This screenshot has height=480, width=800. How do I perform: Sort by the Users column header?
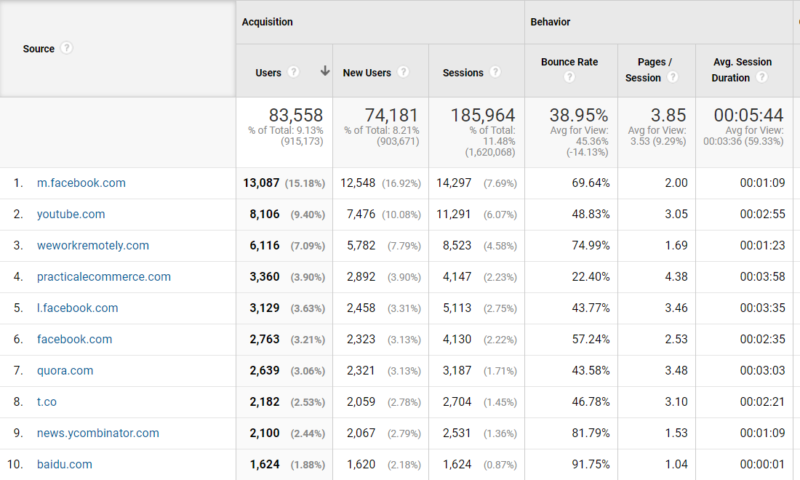[268, 73]
